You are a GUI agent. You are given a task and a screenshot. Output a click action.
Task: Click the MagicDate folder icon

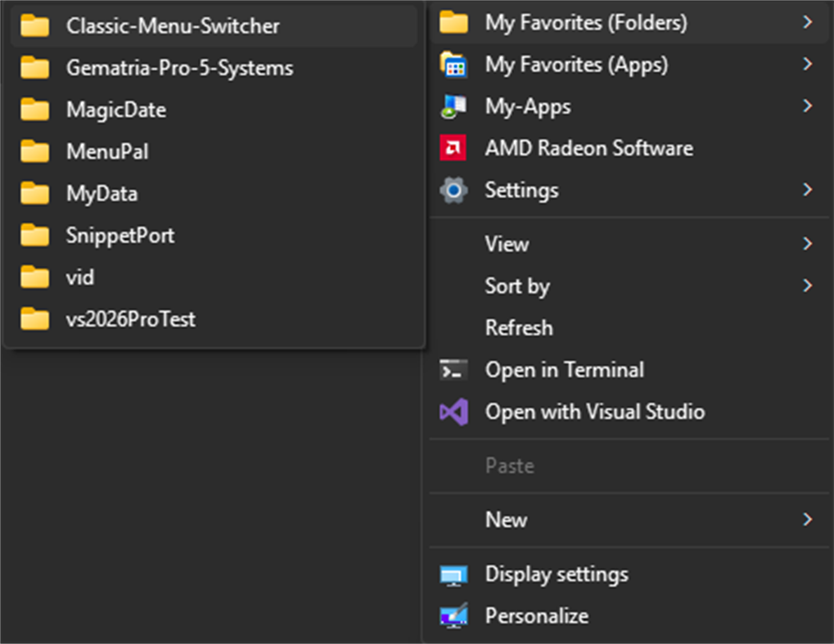pyautogui.click(x=34, y=110)
